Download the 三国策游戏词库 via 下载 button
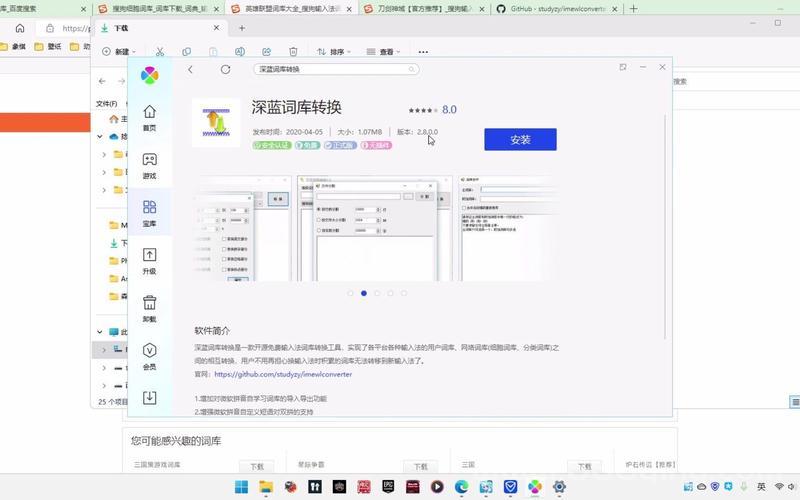 [x=257, y=466]
